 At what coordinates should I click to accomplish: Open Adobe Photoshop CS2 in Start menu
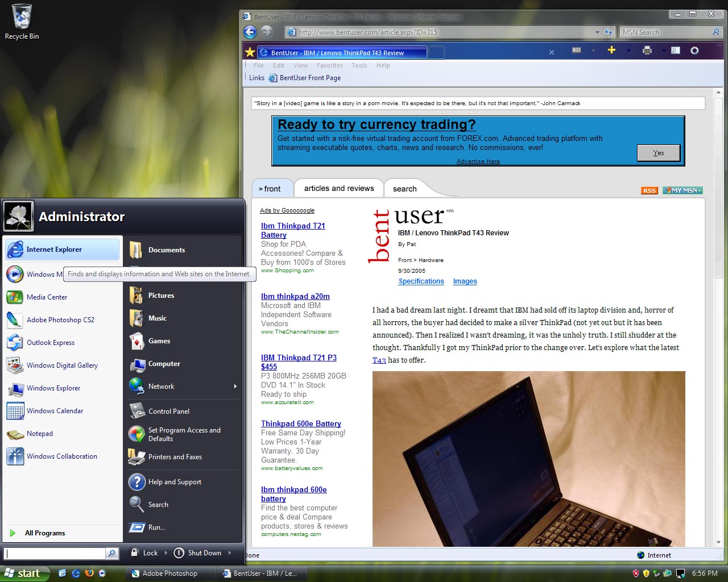click(63, 319)
